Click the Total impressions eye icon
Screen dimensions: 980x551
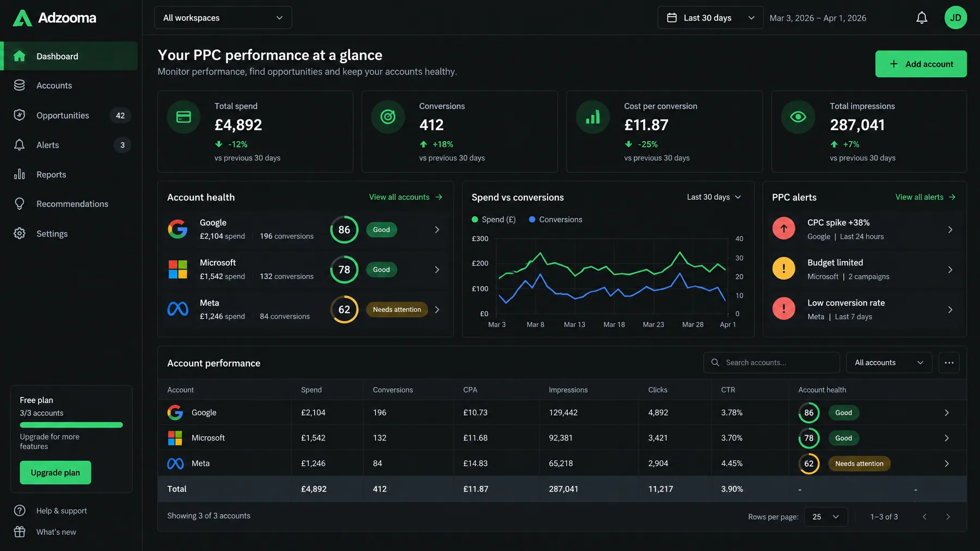[798, 117]
